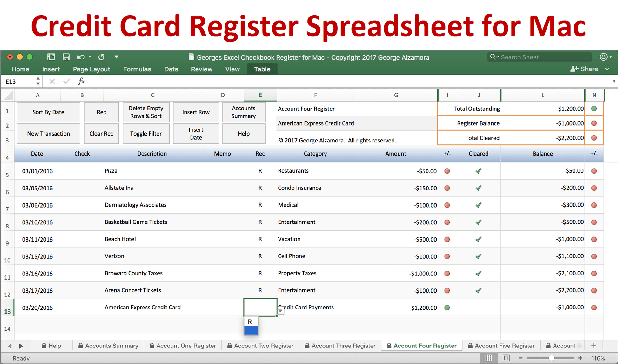Switch to the Formulas ribbon tab

pyautogui.click(x=137, y=69)
